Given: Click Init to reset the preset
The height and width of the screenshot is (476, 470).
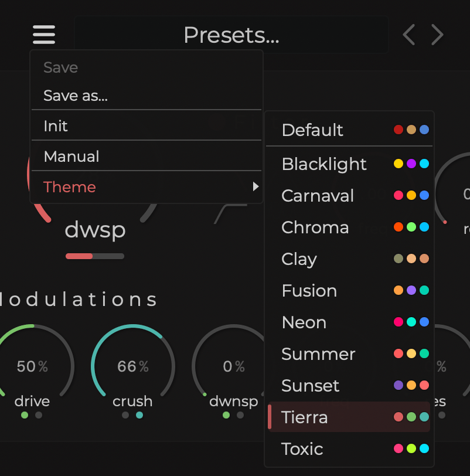Looking at the screenshot, I should (x=55, y=125).
